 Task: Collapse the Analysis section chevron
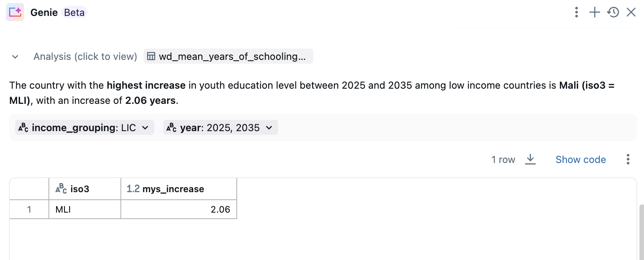(x=15, y=57)
